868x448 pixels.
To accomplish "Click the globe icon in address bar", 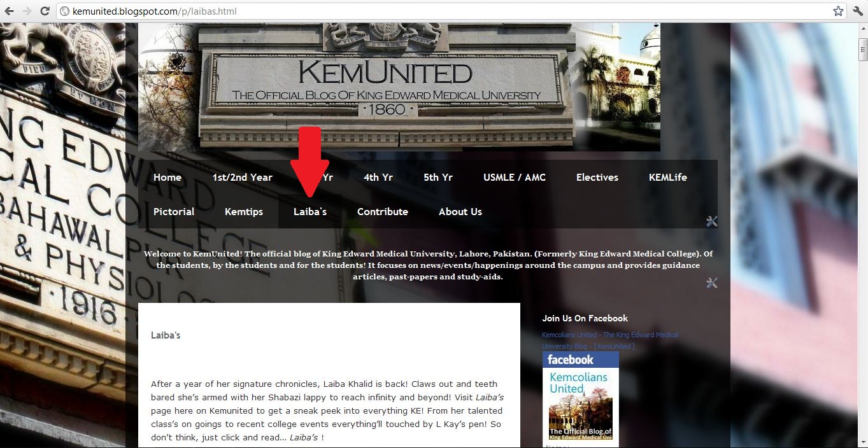I will 64,11.
